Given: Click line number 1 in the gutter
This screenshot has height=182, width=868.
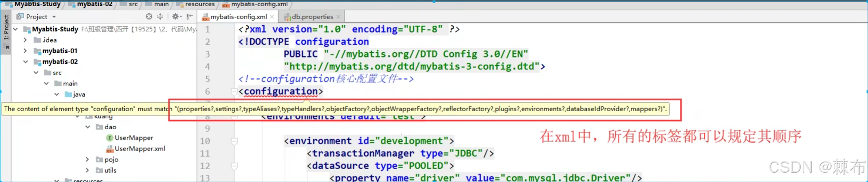Looking at the screenshot, I should (207, 29).
